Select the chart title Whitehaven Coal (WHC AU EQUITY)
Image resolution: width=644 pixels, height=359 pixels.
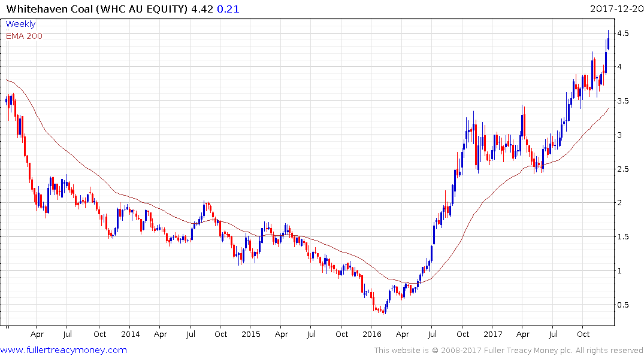[97, 9]
